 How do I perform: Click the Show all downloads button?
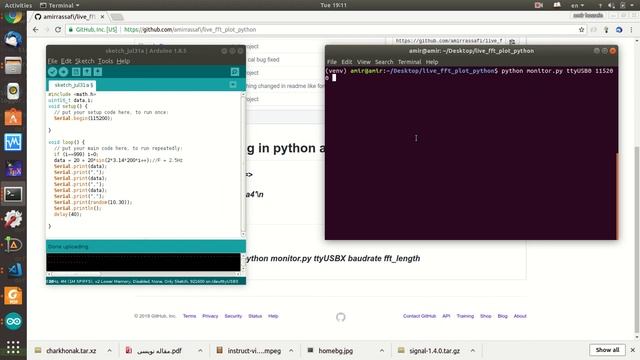coord(607,350)
